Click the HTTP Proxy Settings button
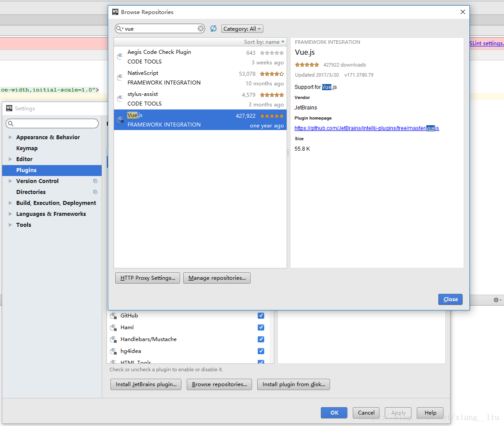 coord(148,278)
